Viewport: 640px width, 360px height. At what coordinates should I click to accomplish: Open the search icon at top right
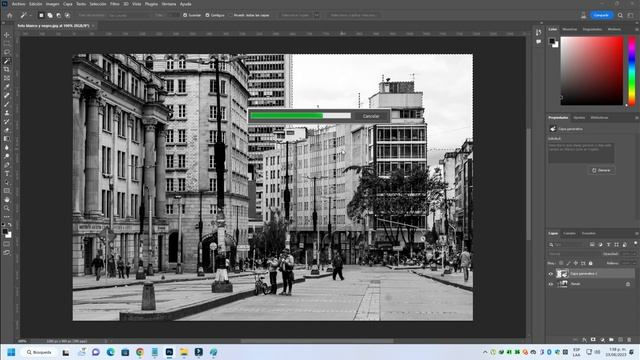[620, 15]
